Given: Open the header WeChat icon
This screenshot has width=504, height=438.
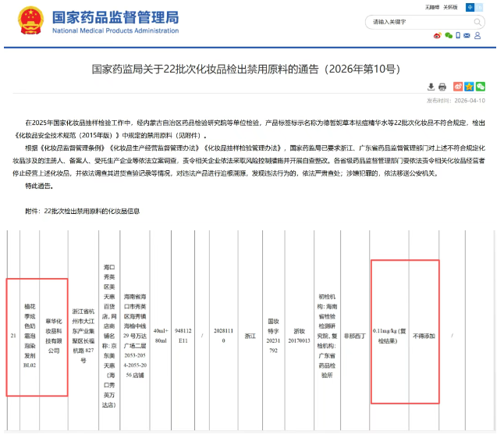Looking at the screenshot, I should point(449,35).
